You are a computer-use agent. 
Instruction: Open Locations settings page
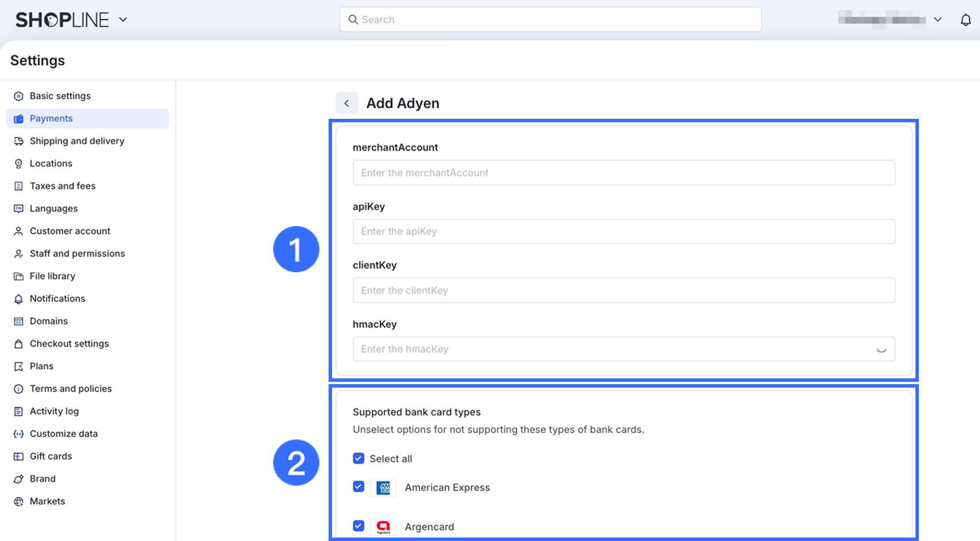pos(88,163)
